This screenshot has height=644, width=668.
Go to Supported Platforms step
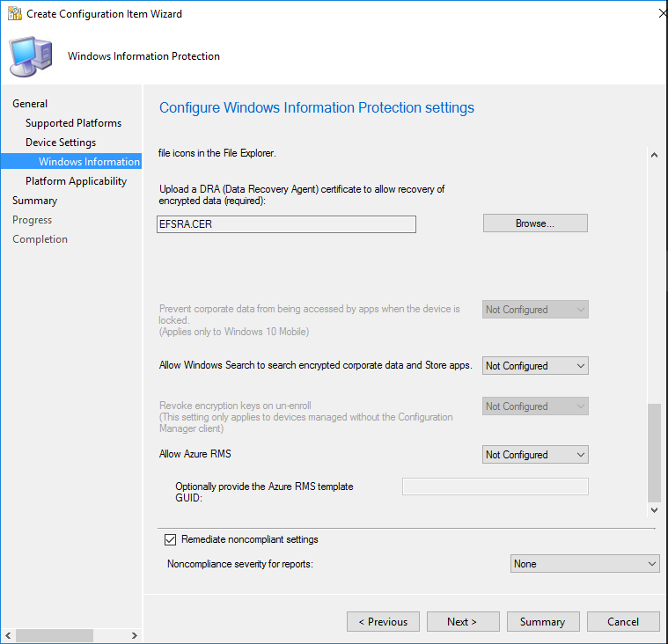pyautogui.click(x=73, y=123)
